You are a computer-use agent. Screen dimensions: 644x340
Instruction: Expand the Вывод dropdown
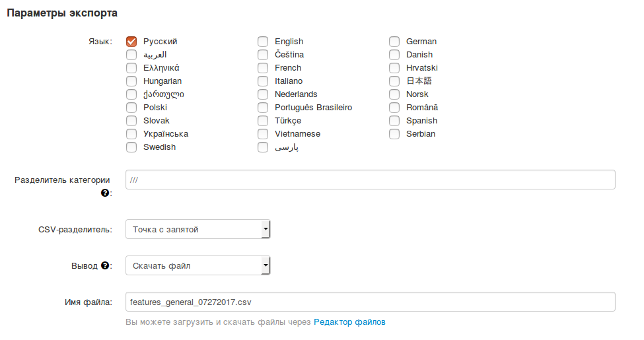pyautogui.click(x=197, y=266)
